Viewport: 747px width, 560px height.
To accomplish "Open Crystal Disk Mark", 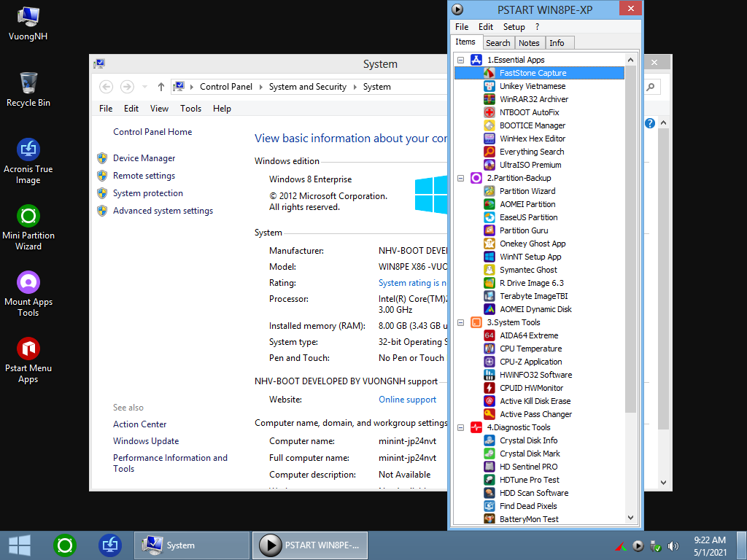I will click(530, 454).
